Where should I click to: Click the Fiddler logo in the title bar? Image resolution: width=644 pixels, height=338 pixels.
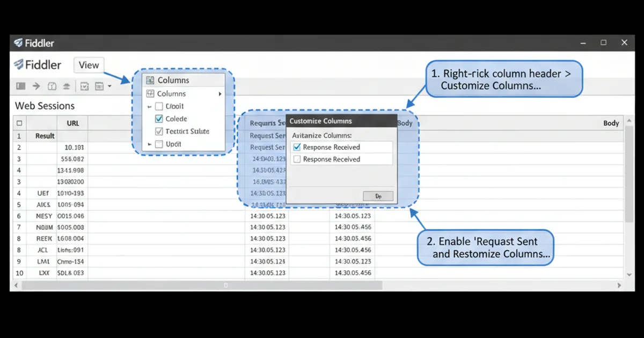point(18,43)
